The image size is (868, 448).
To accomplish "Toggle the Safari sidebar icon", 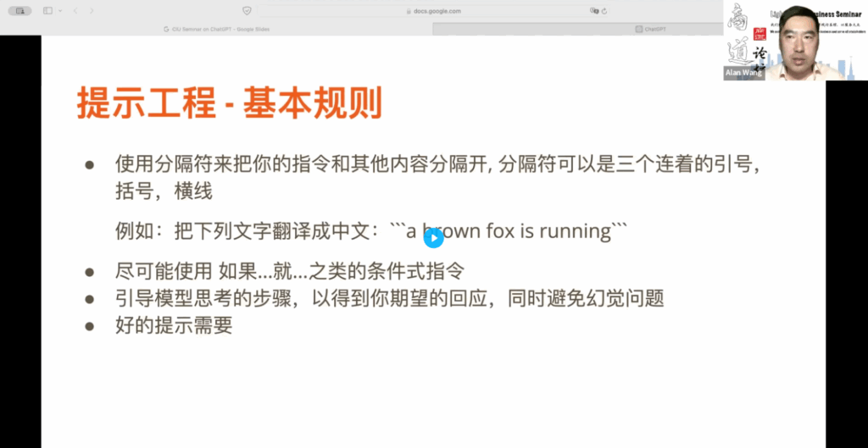I will coord(47,10).
